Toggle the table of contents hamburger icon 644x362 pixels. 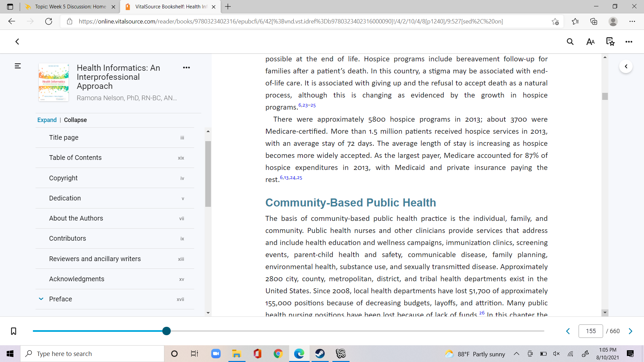18,66
